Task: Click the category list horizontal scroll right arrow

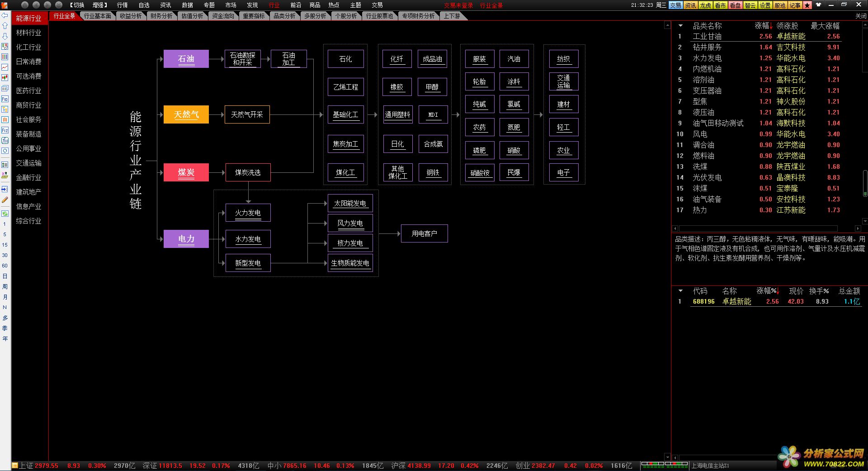Action: point(858,228)
